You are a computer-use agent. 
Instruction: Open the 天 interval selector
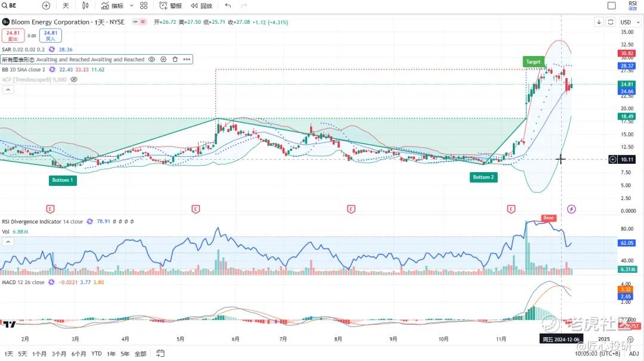click(66, 6)
